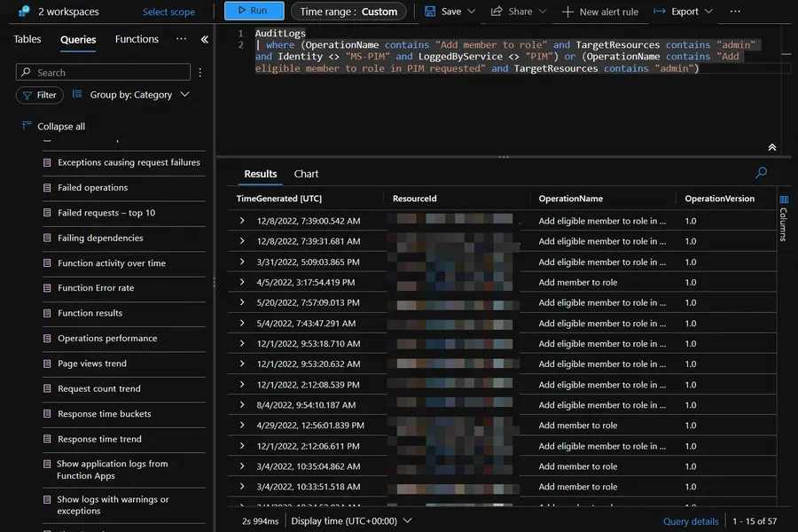Expand the Save dropdown chevron
798x532 pixels.
pyautogui.click(x=472, y=12)
